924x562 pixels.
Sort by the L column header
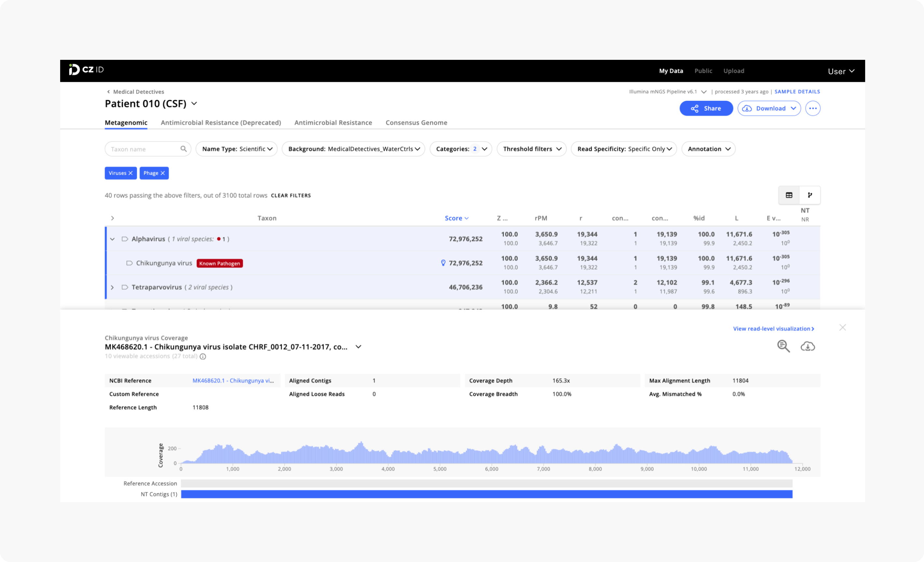click(x=737, y=218)
